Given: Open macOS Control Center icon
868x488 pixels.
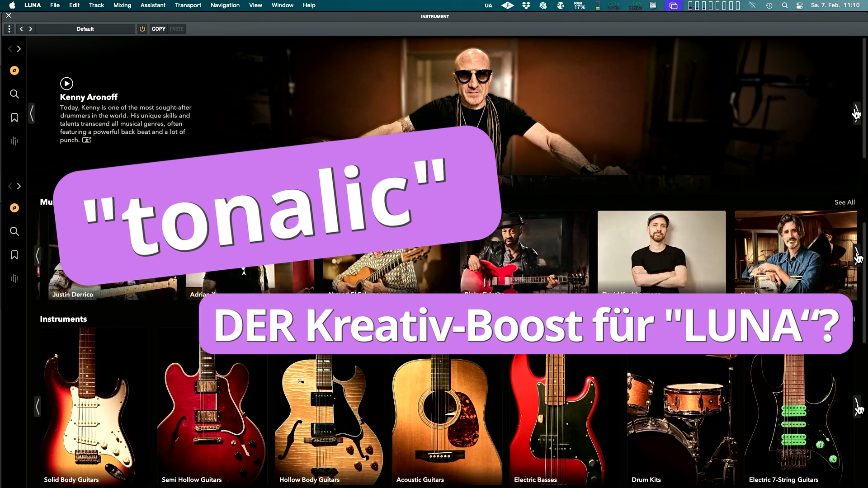Looking at the screenshot, I should [799, 5].
